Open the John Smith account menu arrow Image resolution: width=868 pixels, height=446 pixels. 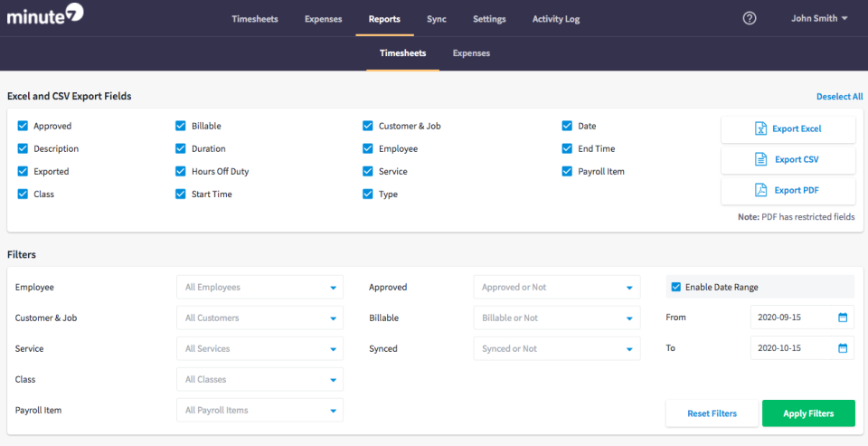tap(844, 19)
